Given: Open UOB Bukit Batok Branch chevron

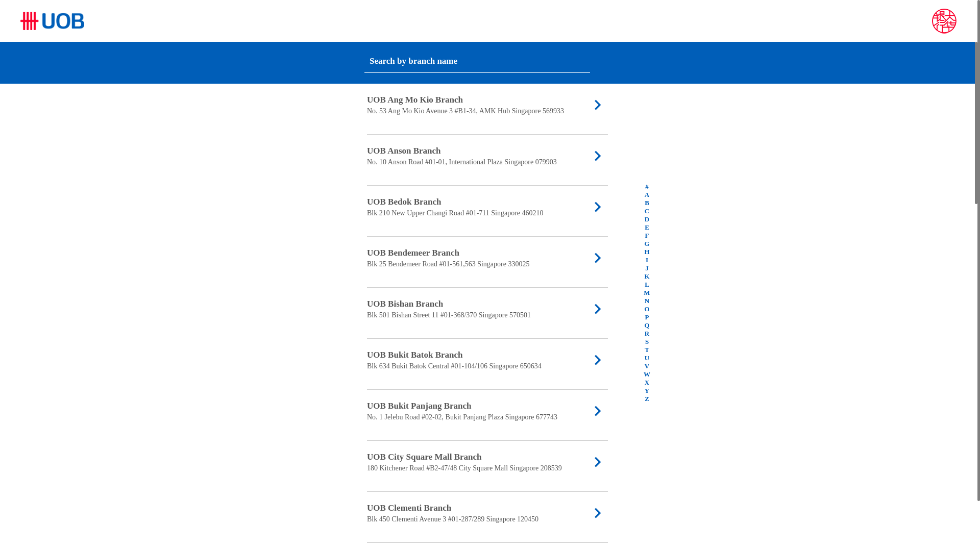Looking at the screenshot, I should [598, 360].
